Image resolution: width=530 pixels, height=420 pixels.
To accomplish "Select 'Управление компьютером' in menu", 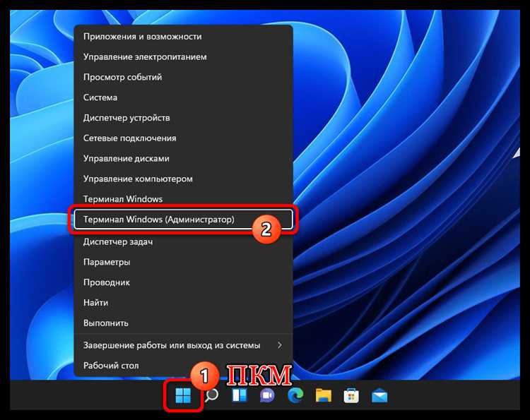I will coord(183,179).
